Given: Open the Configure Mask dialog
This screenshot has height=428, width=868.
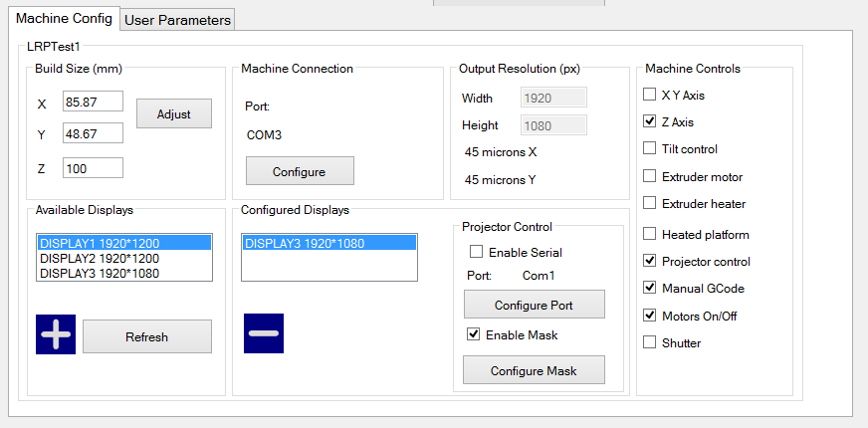Looking at the screenshot, I should tap(534, 370).
